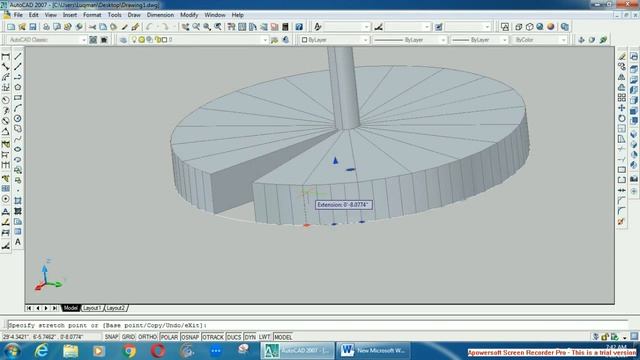
Task: Activate the Zoom Realtime magnifier
Action: click(x=196, y=27)
